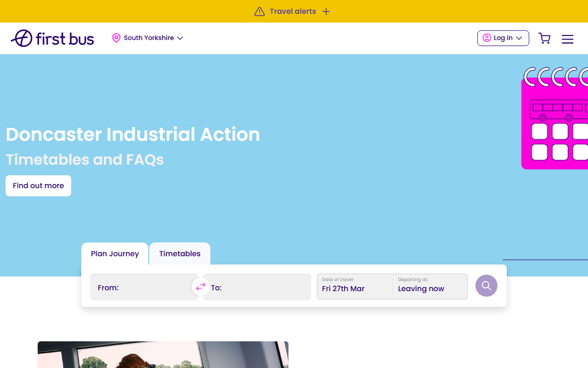Open the Travel alerts banner text

pyautogui.click(x=293, y=11)
